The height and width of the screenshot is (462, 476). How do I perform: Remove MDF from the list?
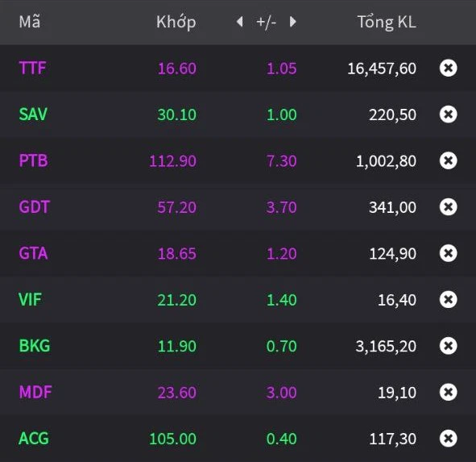448,392
